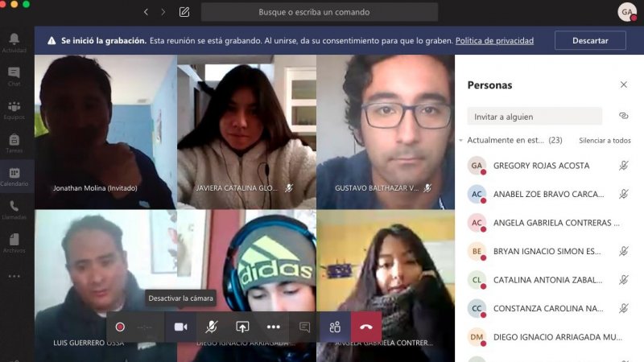This screenshot has width=644, height=362.
Task: Select DIEGO IGNACIO ARRIAGADA MU... in list
Action: tap(549, 337)
